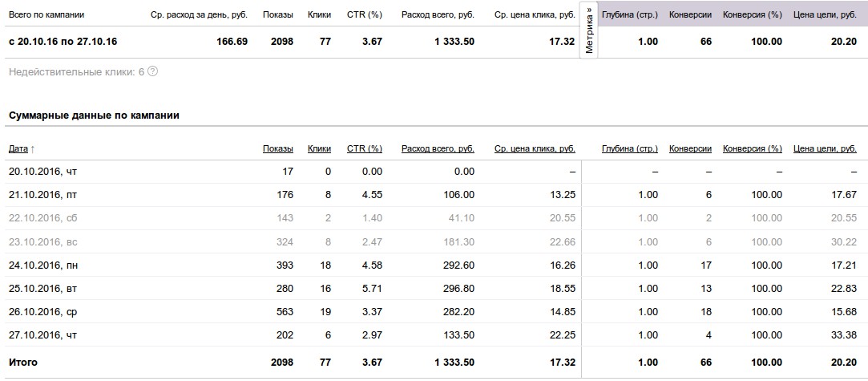Click the date range с 20.10.16 по 27.10.16
Screen dimensions: 868x381
(x=63, y=42)
